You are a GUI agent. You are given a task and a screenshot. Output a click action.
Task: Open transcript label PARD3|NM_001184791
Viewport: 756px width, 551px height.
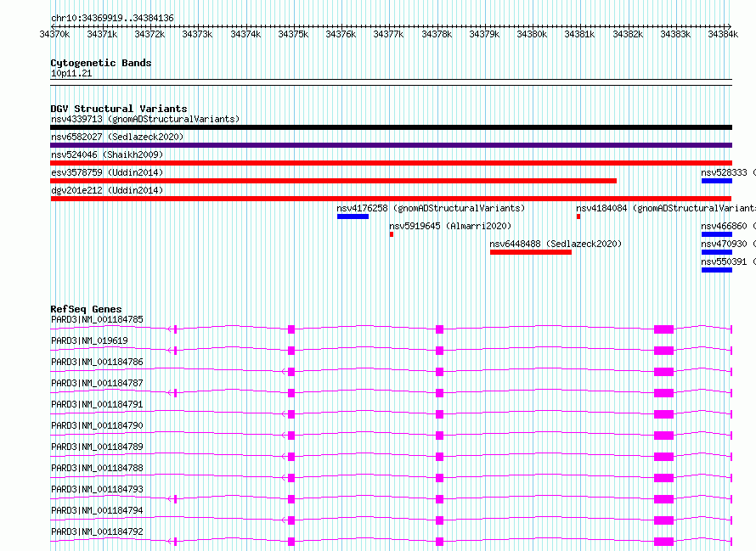[x=97, y=404]
